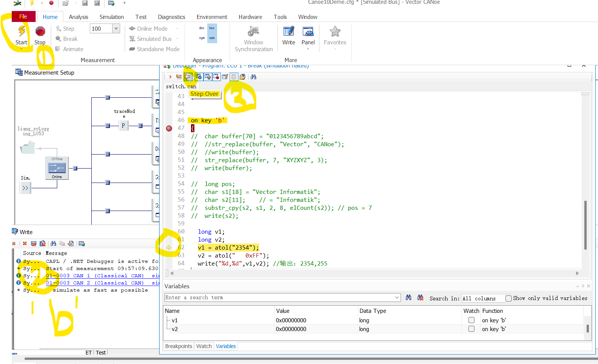Open the Panel dropdown arrow
The width and height of the screenshot is (598, 364).
pos(308,49)
